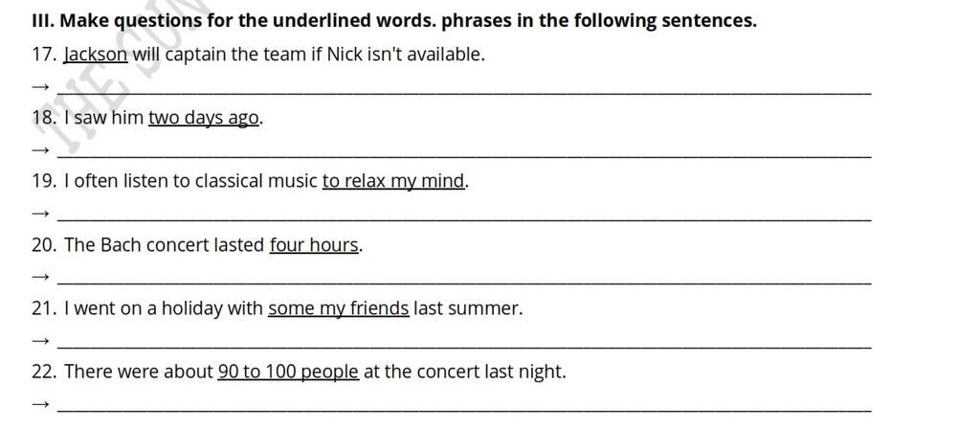Click the underlined phrase 90 to 100 people
Viewport: 980px width, 430px height.
click(x=288, y=372)
